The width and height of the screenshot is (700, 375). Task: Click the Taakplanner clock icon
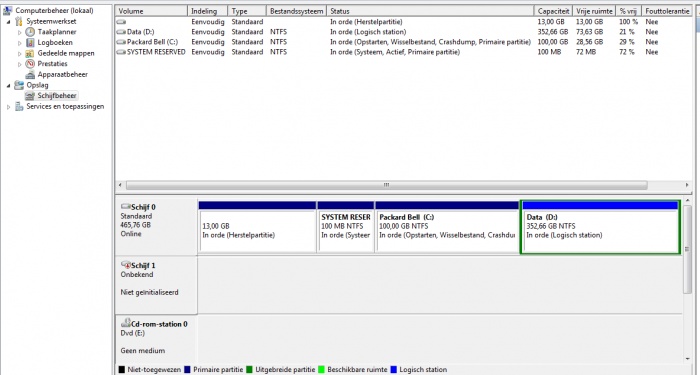pos(30,32)
